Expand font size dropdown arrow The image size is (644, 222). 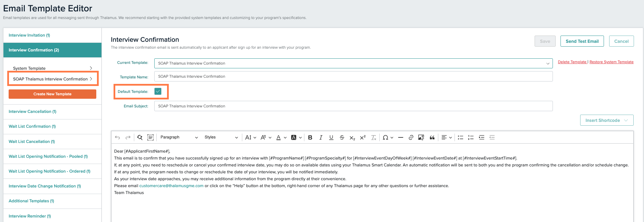tap(255, 137)
